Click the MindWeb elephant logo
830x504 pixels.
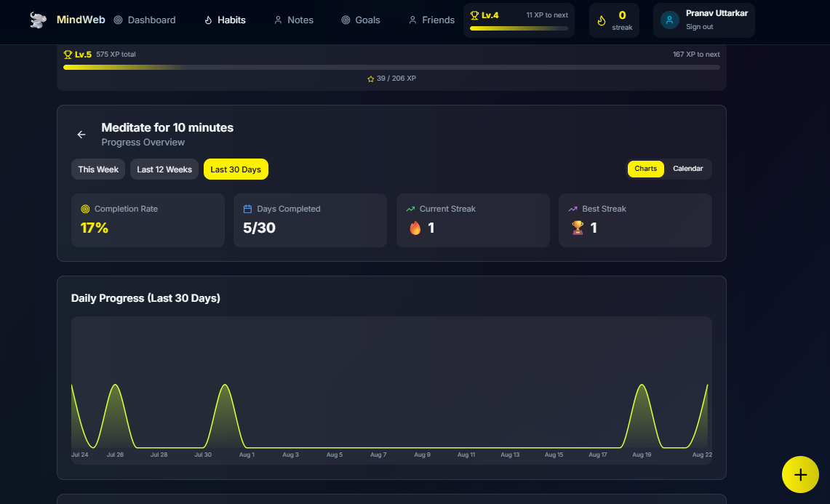click(37, 20)
